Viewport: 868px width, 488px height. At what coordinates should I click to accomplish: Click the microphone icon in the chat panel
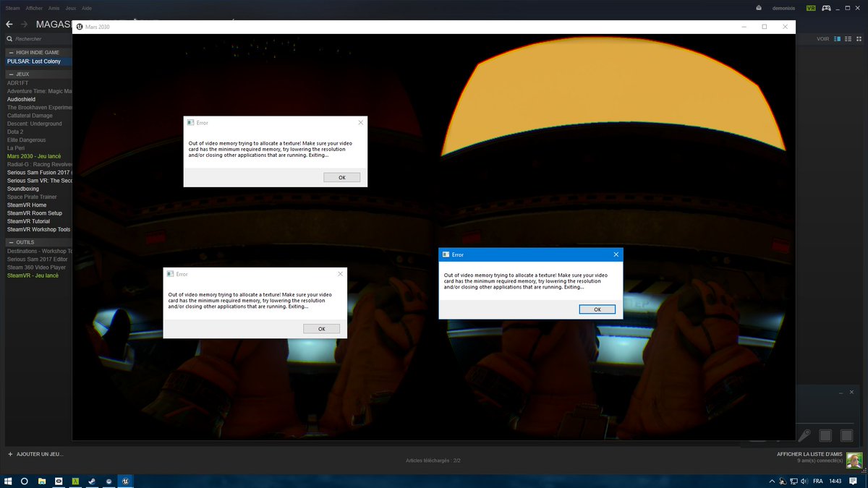click(x=804, y=435)
